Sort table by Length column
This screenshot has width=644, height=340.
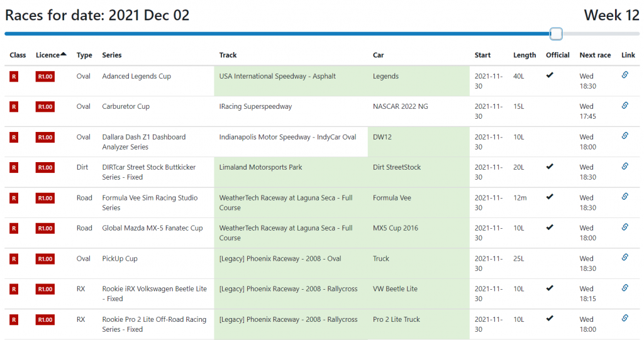pyautogui.click(x=525, y=55)
